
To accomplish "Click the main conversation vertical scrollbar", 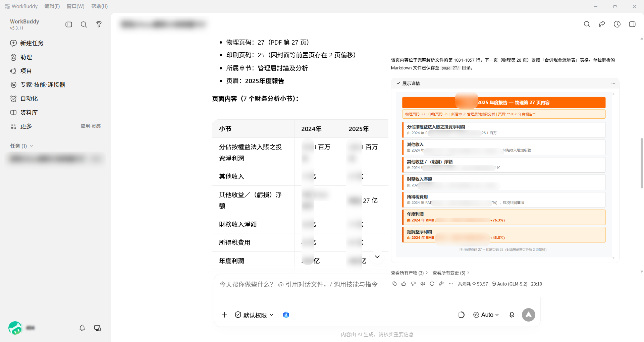I will click(642, 163).
